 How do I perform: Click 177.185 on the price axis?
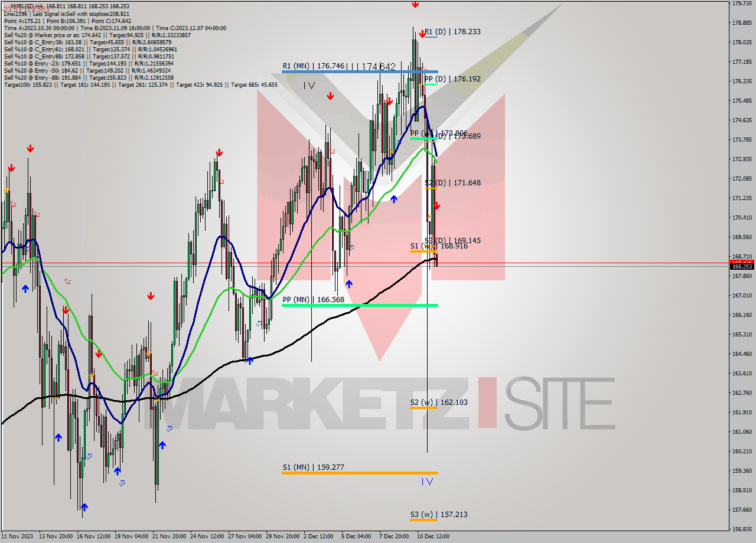742,62
